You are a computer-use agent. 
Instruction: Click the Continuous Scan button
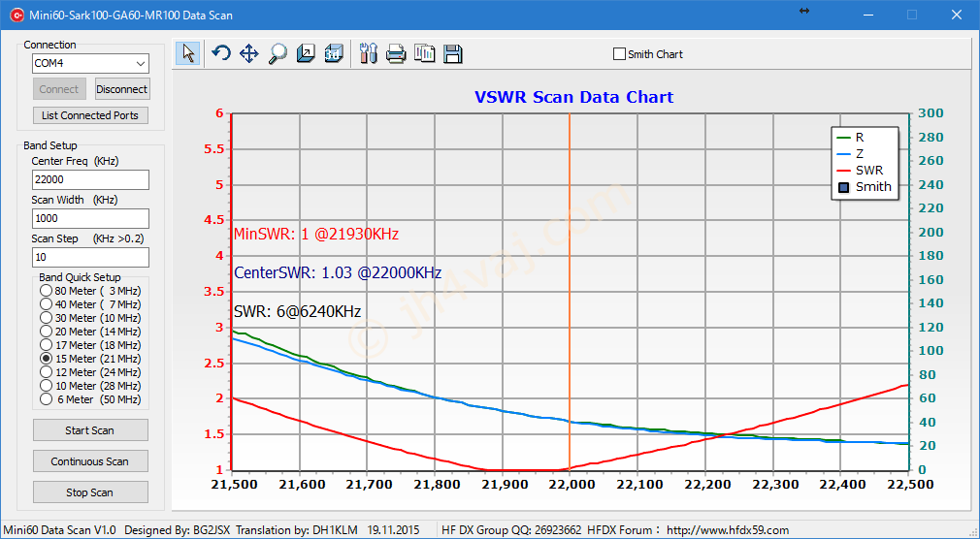90,461
